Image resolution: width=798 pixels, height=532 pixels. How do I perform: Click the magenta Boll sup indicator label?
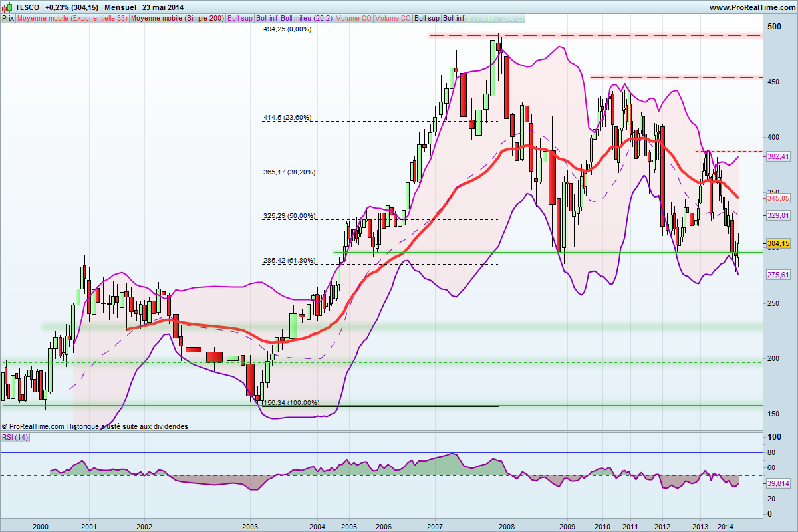(x=240, y=18)
